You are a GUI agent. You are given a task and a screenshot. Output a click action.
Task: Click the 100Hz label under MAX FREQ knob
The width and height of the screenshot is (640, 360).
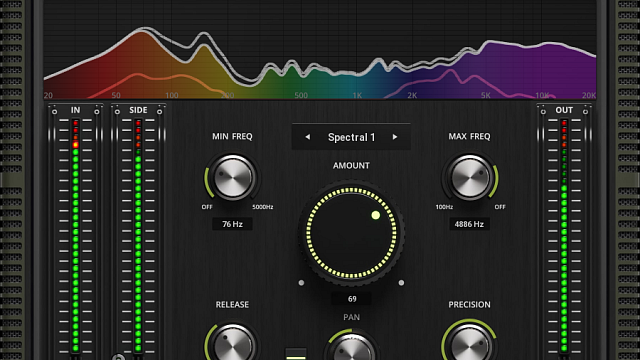444,207
